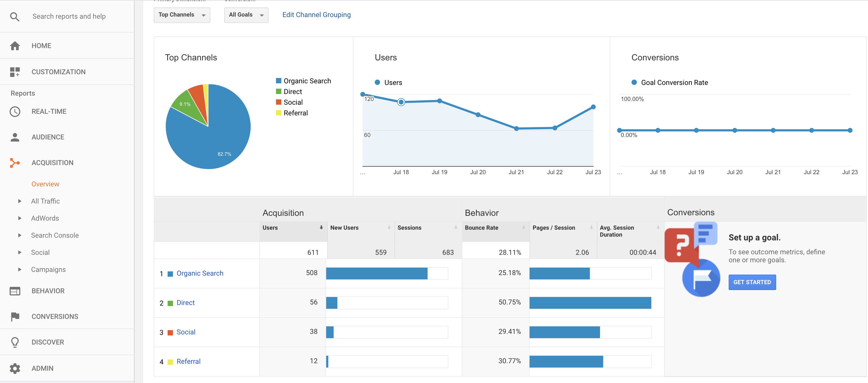
Task: Open Real-Time reports via the clock icon
Action: 15,111
